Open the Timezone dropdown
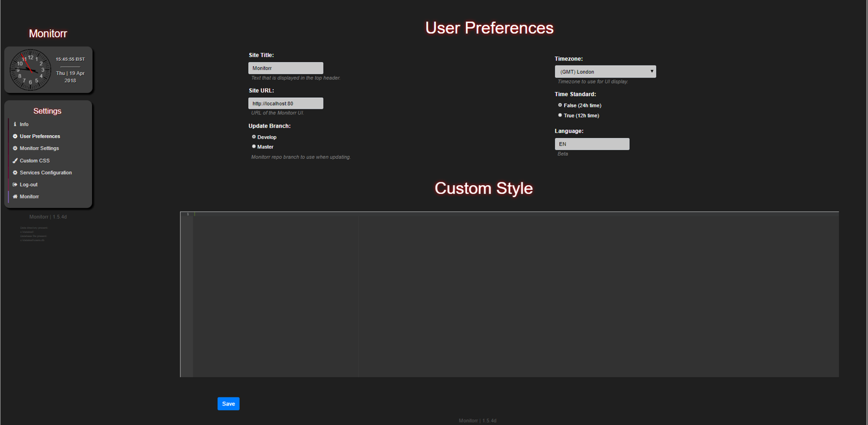Image resolution: width=868 pixels, height=425 pixels. pos(605,71)
